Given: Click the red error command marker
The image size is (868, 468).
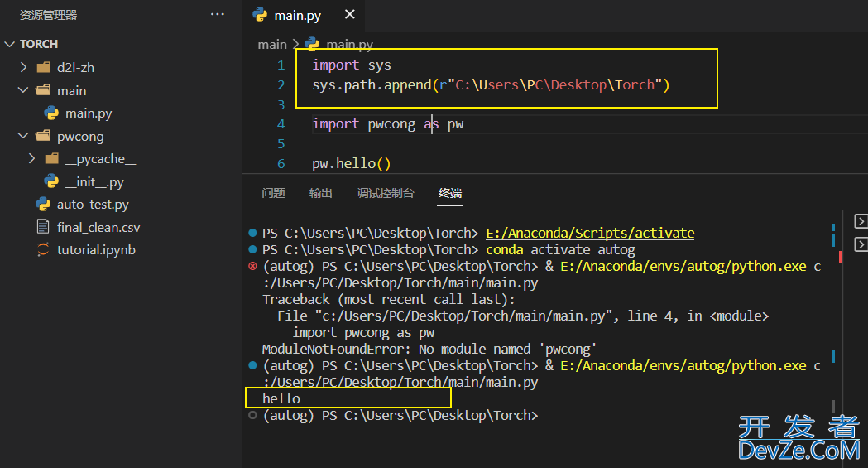Looking at the screenshot, I should (x=252, y=267).
